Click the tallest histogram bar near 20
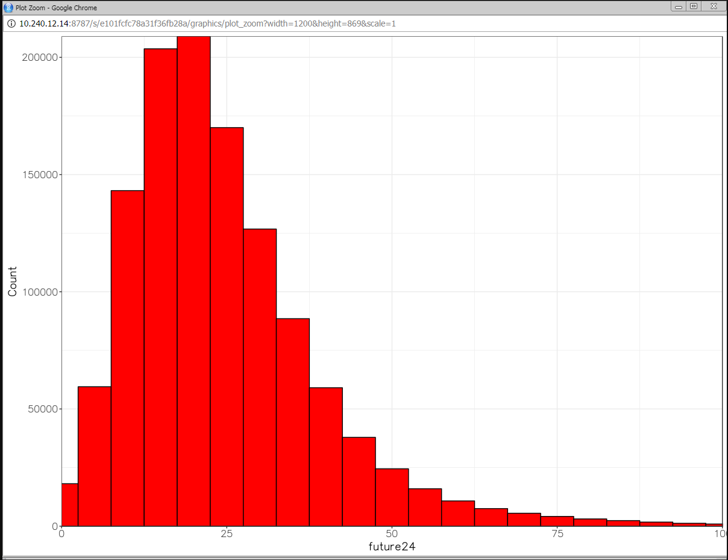Screen dimensions: 728x560 coord(193,281)
